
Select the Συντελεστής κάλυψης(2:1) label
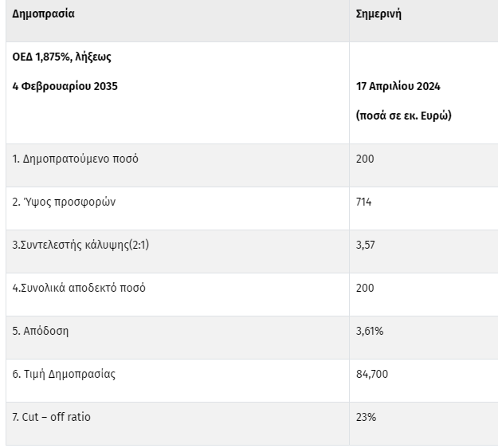point(80,245)
